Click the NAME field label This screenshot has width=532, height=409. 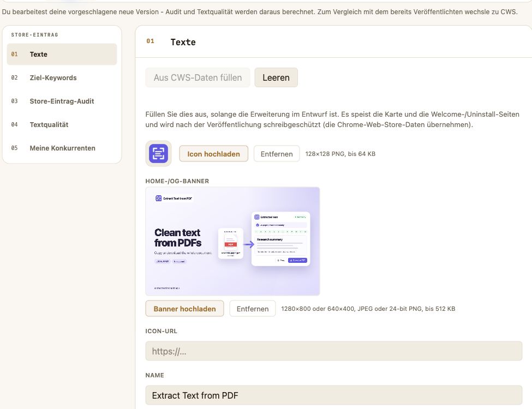pos(155,375)
